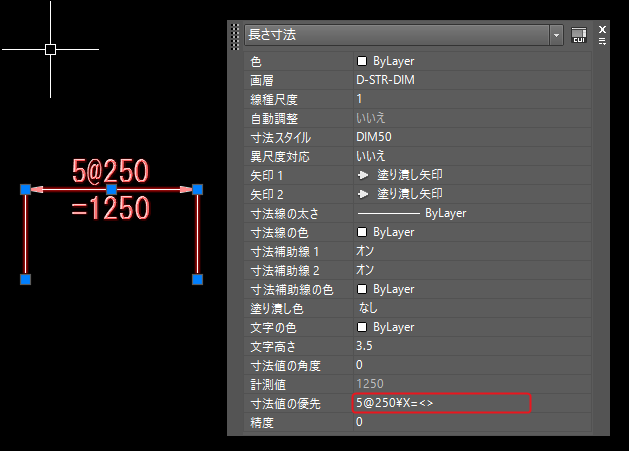The height and width of the screenshot is (451, 629).
Task: Click the palette drag grip handle
Action: (x=235, y=37)
